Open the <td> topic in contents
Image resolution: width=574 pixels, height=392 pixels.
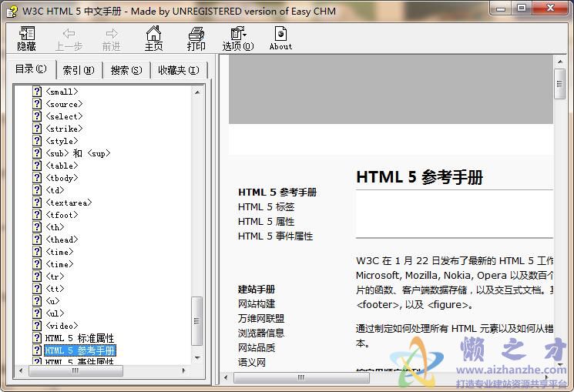[55, 190]
